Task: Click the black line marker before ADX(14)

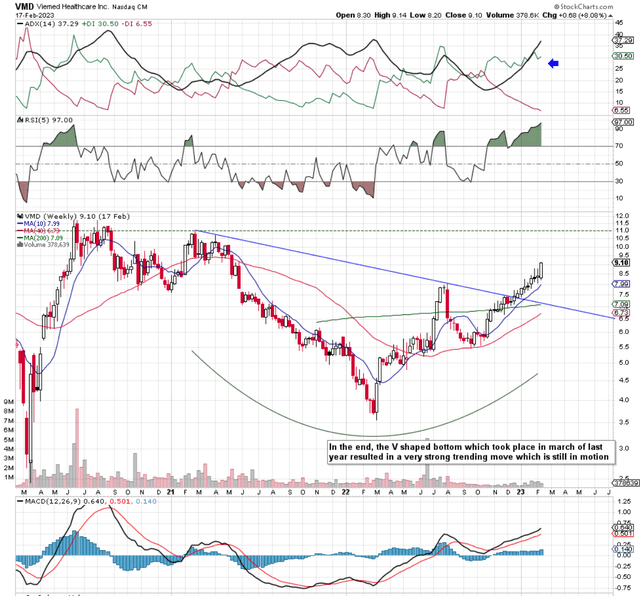Action: [x=20, y=24]
